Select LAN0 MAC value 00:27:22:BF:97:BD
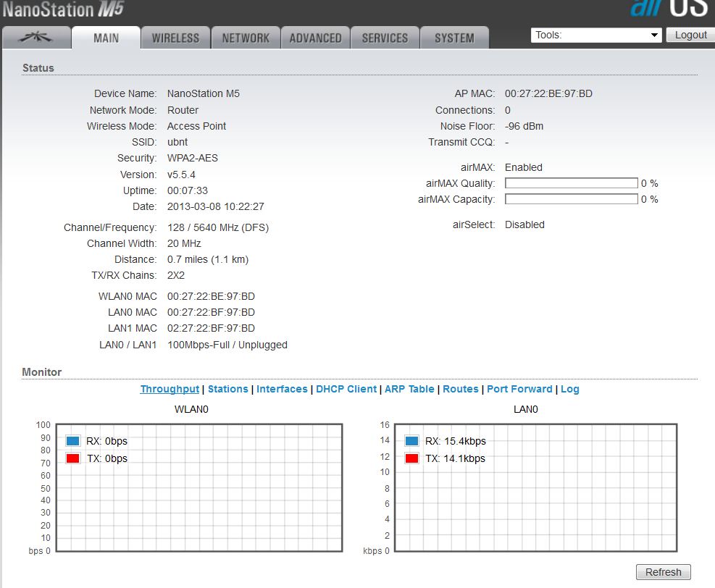The height and width of the screenshot is (588, 715). [x=211, y=312]
